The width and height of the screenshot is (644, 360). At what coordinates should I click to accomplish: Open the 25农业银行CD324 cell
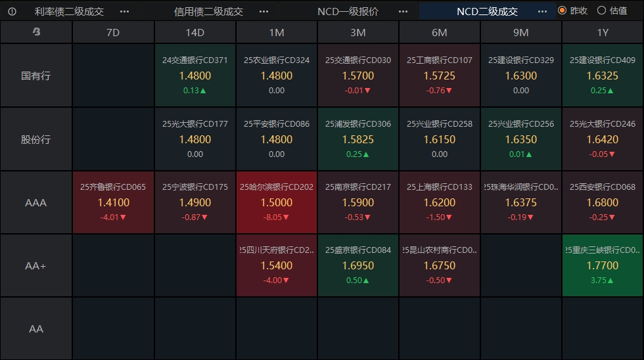pos(277,76)
